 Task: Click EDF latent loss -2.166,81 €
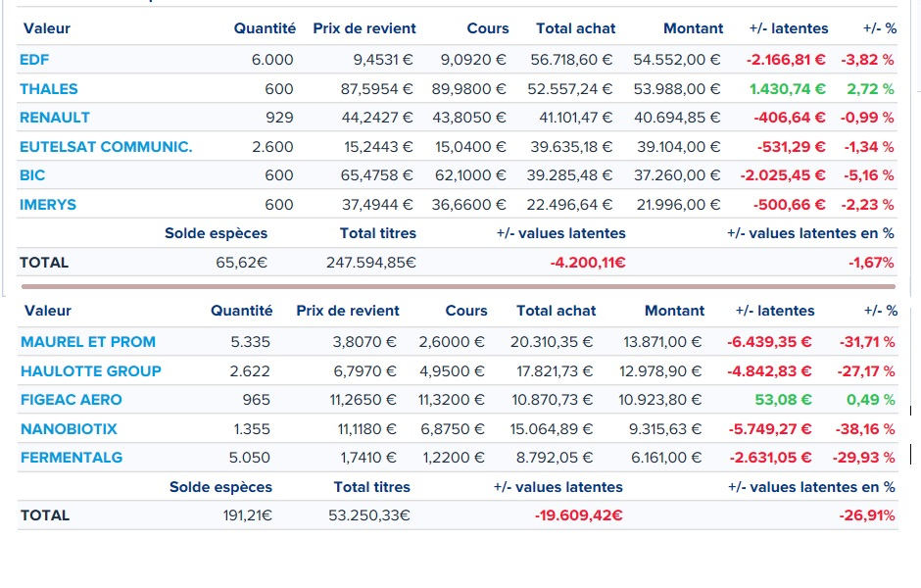tap(786, 60)
